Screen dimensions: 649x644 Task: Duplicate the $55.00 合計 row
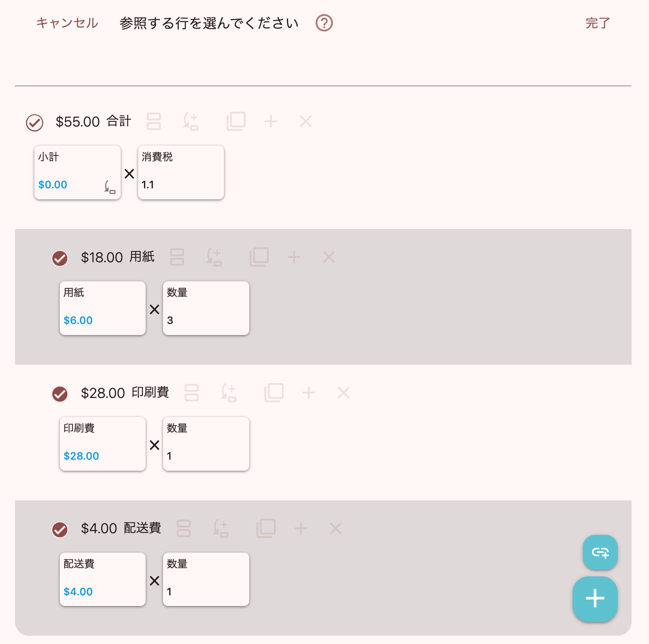coord(236,121)
